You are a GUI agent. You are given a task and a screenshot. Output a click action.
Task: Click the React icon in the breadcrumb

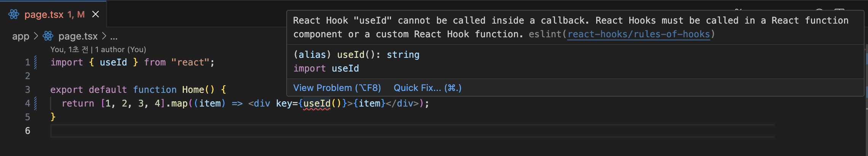48,36
